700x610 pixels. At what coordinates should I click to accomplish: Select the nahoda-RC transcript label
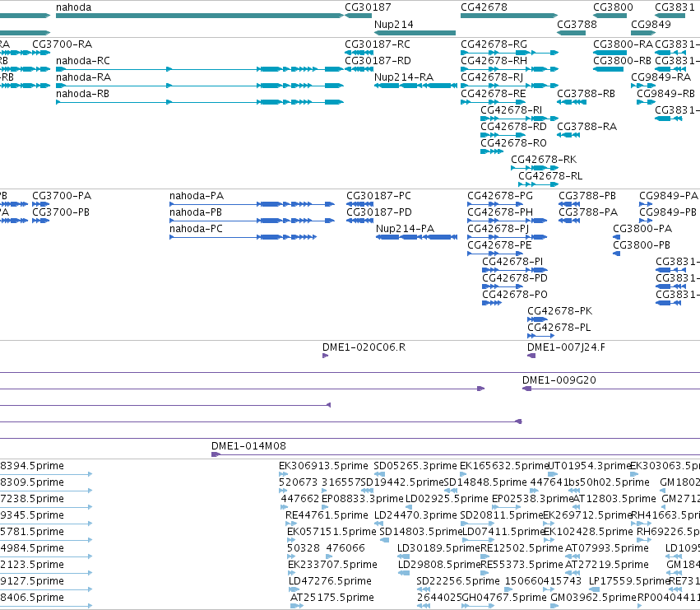point(82,61)
